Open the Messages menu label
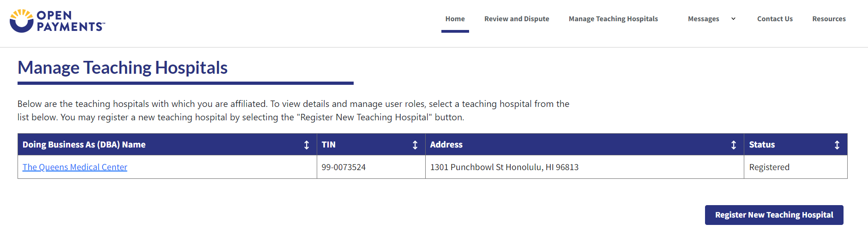Image resolution: width=868 pixels, height=236 pixels. tap(703, 19)
